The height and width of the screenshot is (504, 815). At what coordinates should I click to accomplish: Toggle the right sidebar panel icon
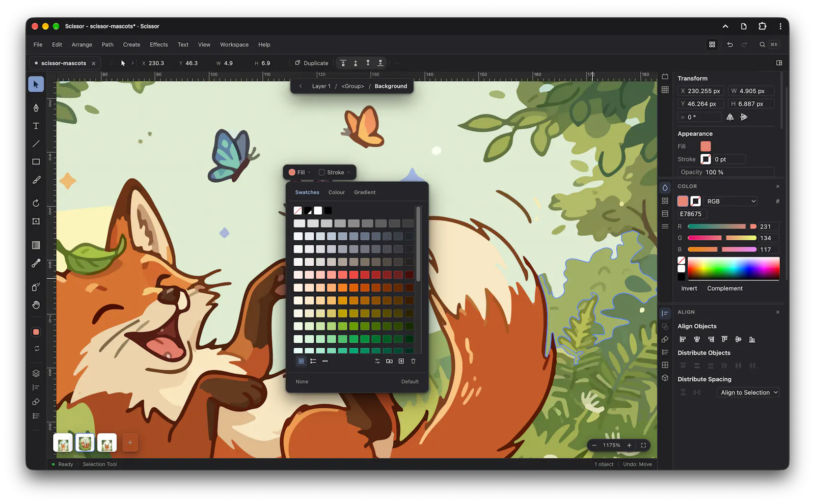[x=779, y=63]
